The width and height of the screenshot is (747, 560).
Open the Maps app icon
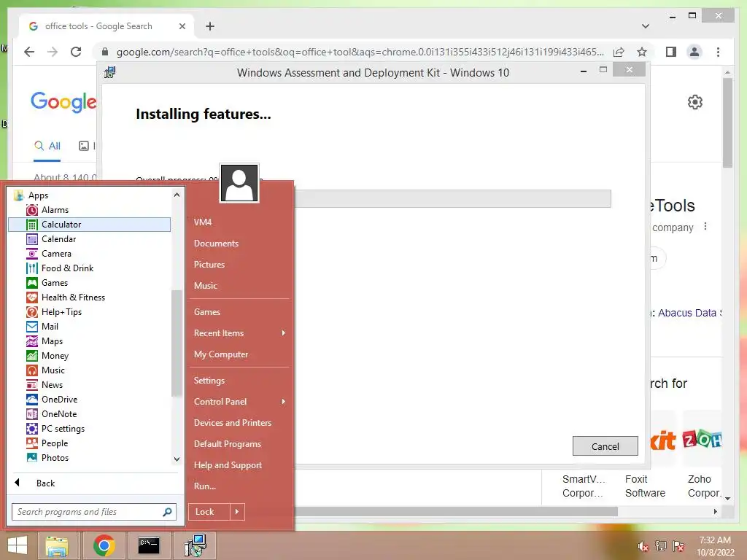pyautogui.click(x=32, y=341)
